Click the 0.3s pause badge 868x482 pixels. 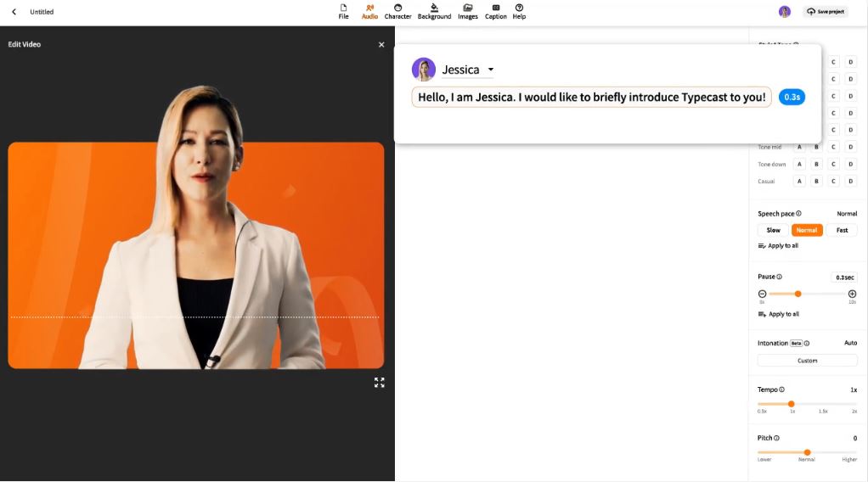(x=792, y=97)
